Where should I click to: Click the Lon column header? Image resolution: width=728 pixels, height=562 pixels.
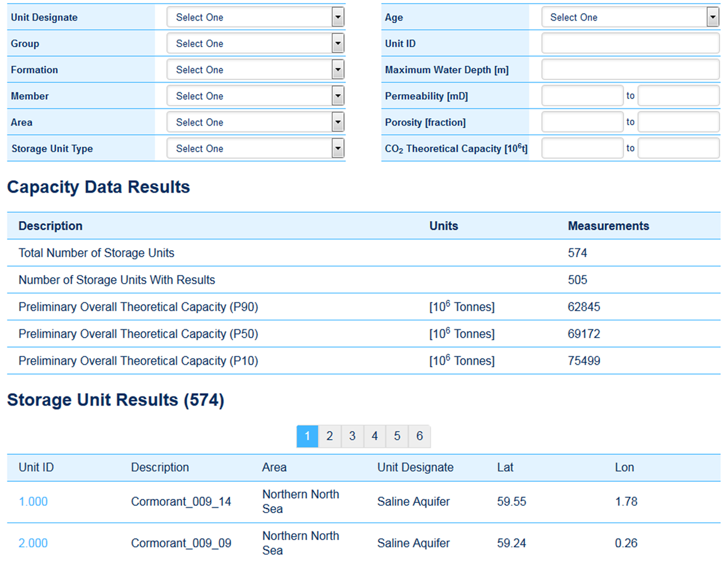point(625,467)
